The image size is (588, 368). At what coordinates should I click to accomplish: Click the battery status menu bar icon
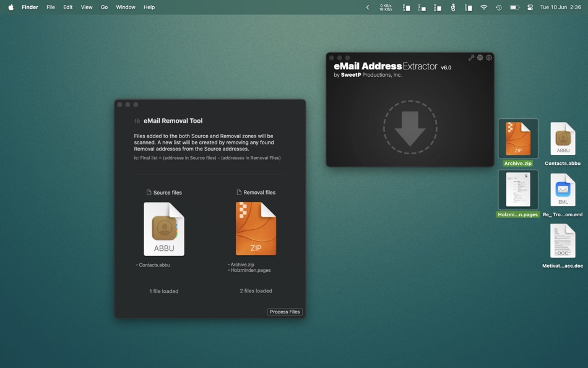514,7
